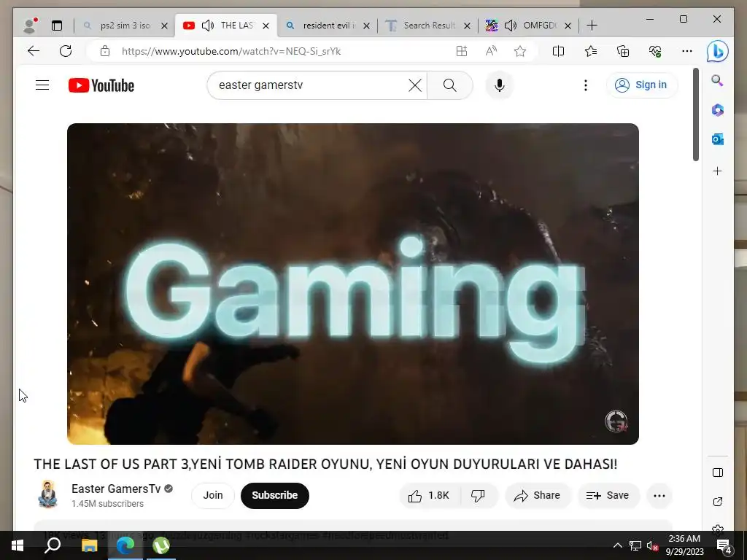Click the video player to pause

pos(352,284)
